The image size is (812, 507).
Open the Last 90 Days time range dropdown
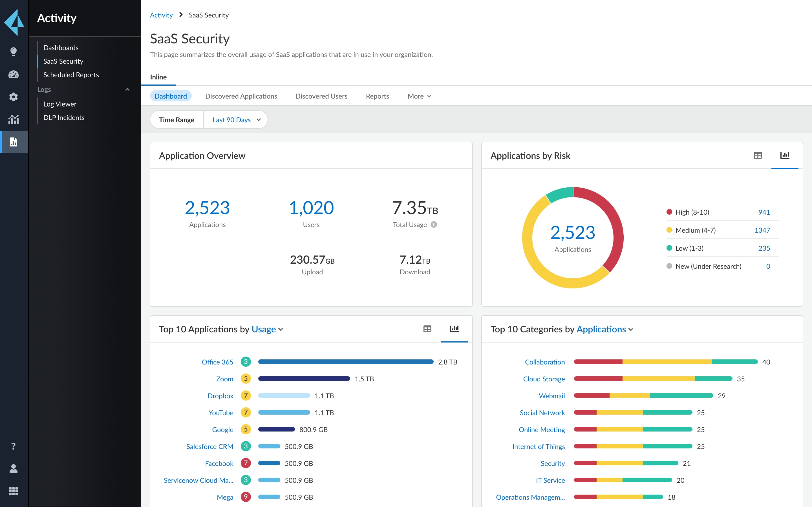coord(235,119)
